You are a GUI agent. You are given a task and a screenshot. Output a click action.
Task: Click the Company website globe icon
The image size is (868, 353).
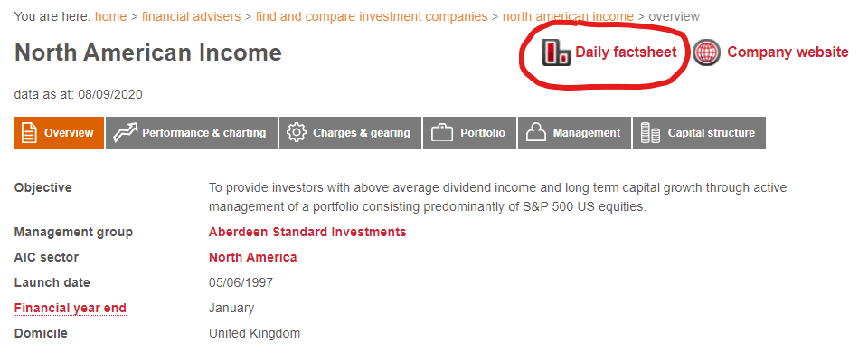point(707,52)
